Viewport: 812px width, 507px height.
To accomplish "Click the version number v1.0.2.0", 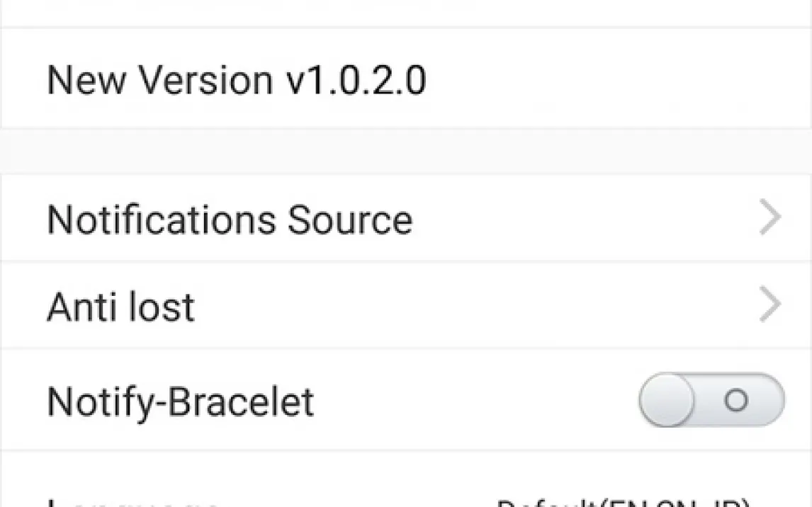I will (356, 79).
